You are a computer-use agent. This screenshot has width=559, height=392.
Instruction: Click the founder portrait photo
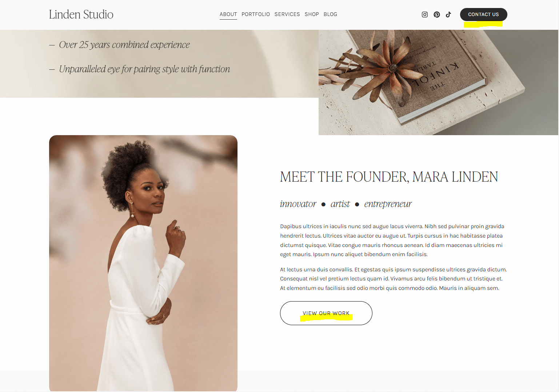coord(143,263)
